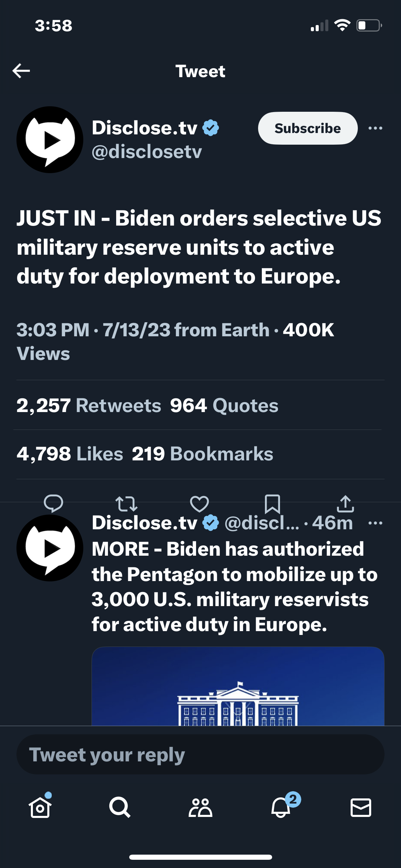
Task: Tap the Tweet your reply field
Action: (200, 755)
